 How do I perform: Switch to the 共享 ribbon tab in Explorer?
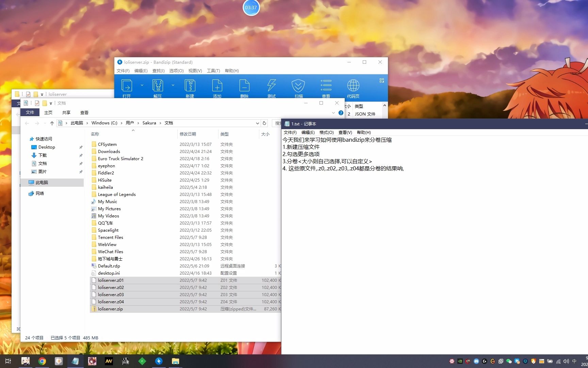[x=66, y=112]
